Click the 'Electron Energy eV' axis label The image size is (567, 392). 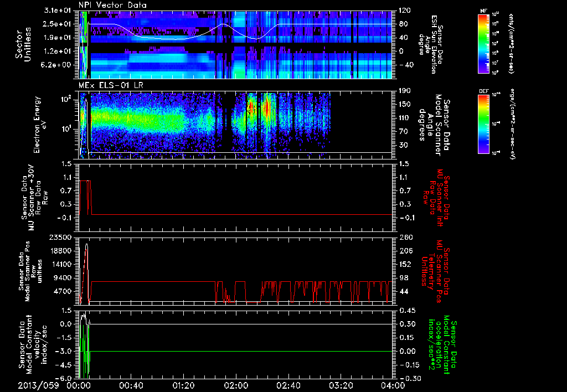40,125
